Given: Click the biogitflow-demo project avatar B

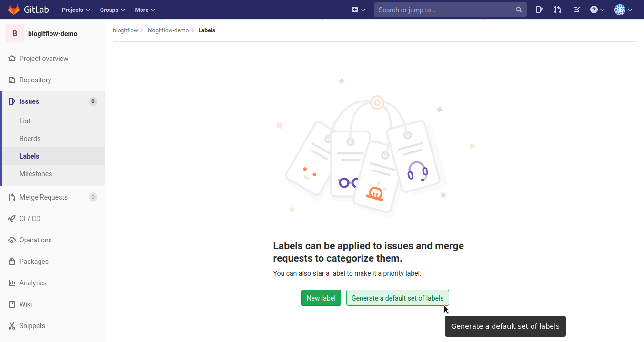Looking at the screenshot, I should click(15, 34).
